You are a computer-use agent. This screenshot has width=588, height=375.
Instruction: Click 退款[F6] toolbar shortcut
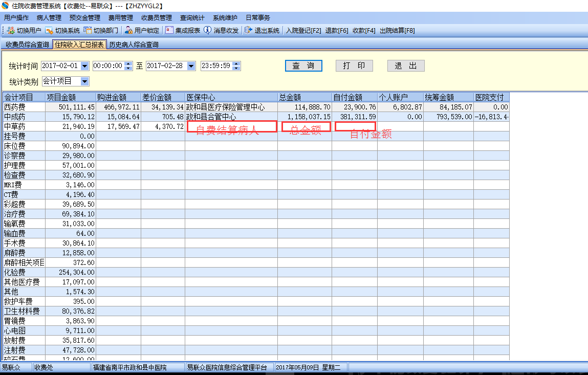point(337,31)
